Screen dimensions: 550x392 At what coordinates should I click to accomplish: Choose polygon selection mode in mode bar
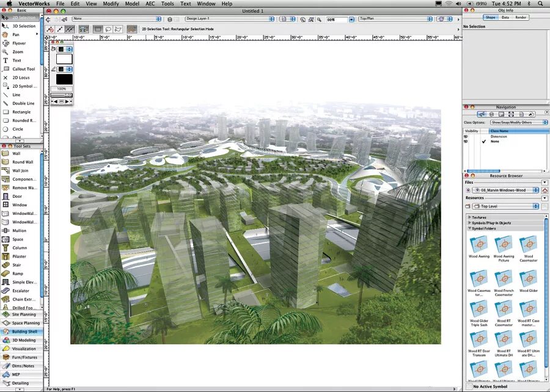[118, 29]
